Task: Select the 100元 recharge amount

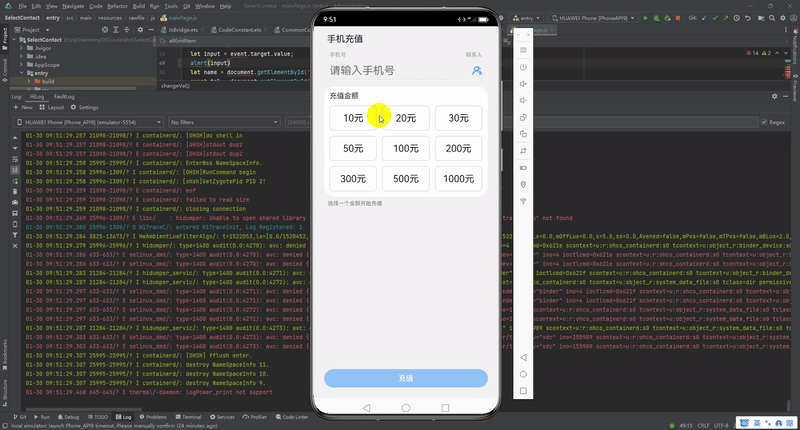Action: pyautogui.click(x=406, y=148)
